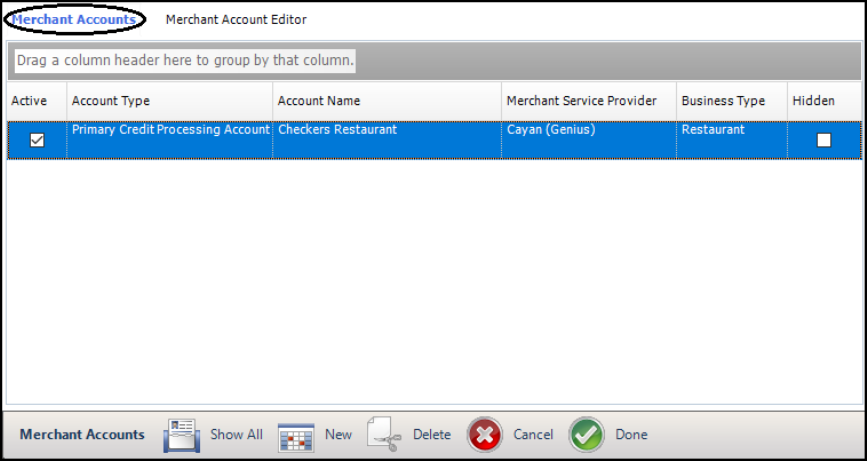Click the New button label
The height and width of the screenshot is (461, 867).
pos(338,434)
